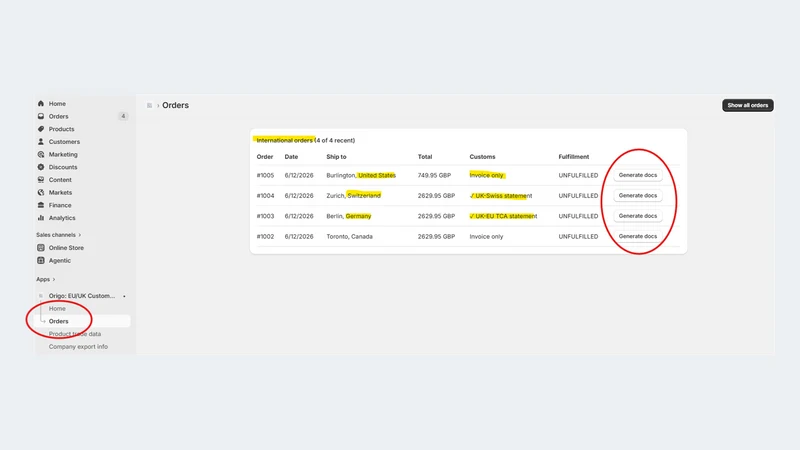Click the Toronto, Canada destination
Image resolution: width=800 pixels, height=450 pixels.
349,237
